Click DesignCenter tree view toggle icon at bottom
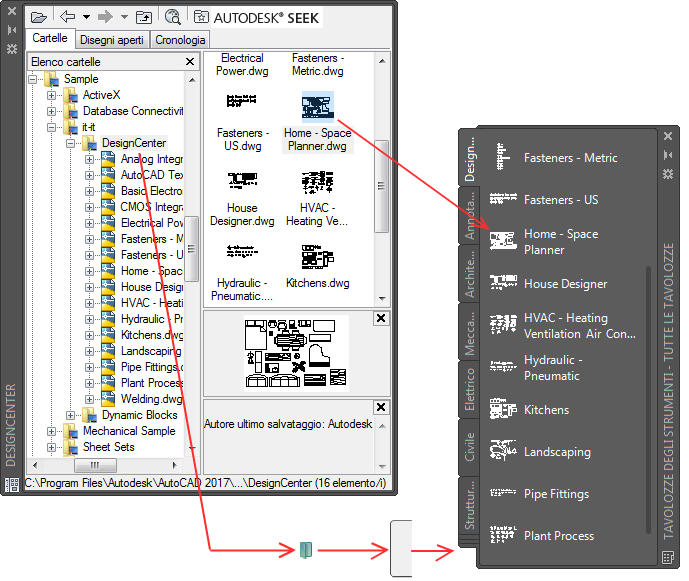Image resolution: width=689 pixels, height=581 pixels. click(12, 485)
